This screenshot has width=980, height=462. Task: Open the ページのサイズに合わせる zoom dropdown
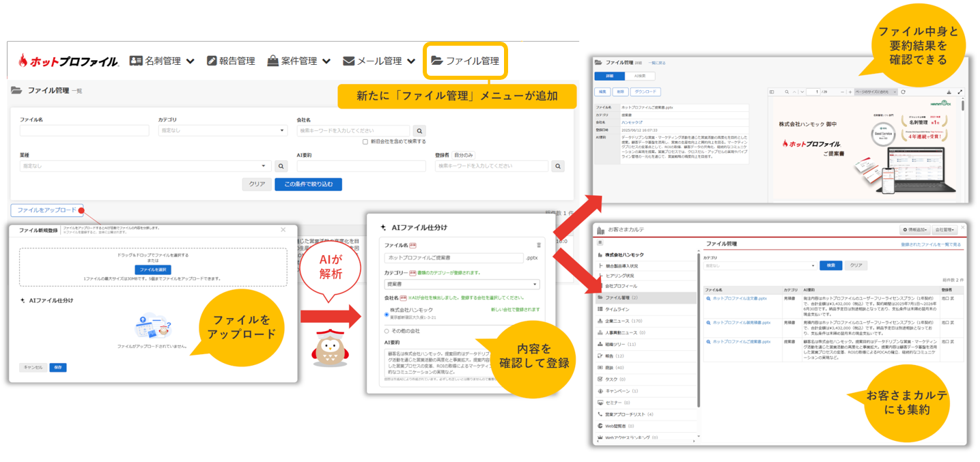point(876,92)
